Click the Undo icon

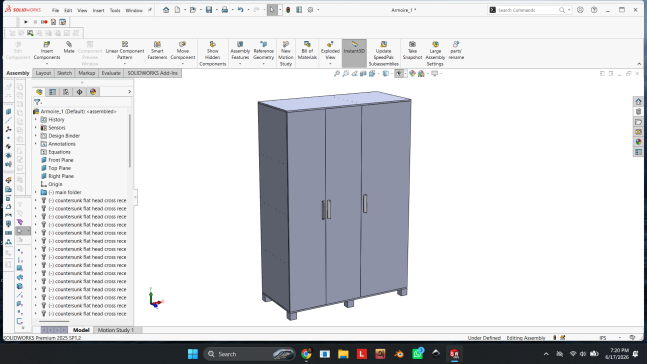[240, 10]
